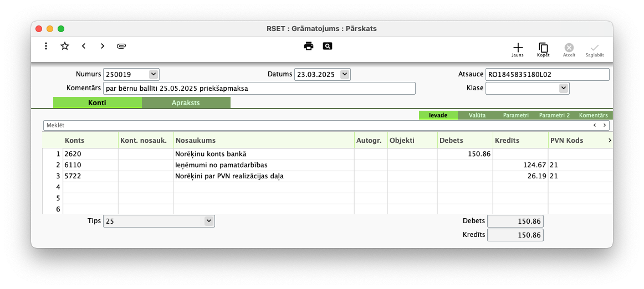The height and width of the screenshot is (289, 644).
Task: Mark record as favorite with star icon
Action: pos(65,46)
